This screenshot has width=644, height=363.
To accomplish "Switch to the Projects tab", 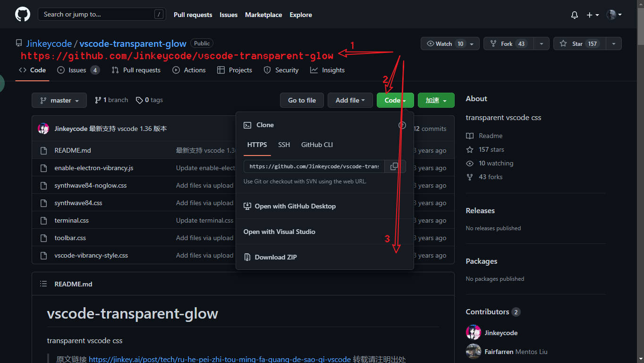I will pos(235,70).
